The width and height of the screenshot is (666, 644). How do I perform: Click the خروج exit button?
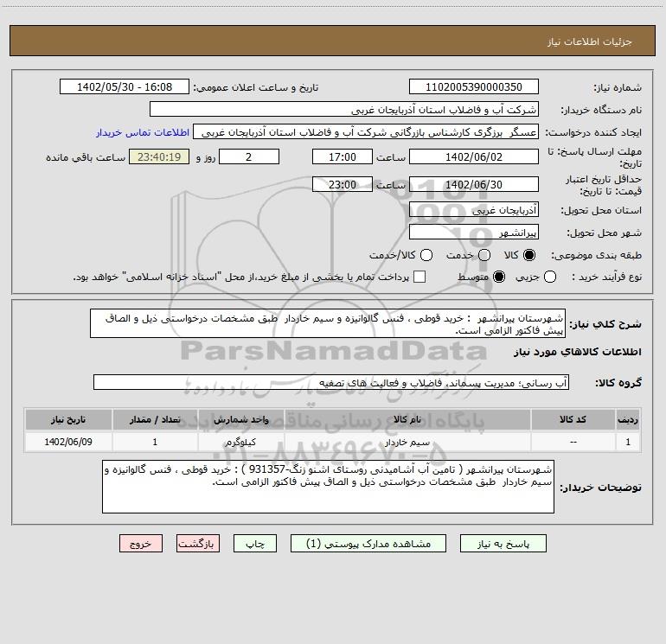pos(141,544)
